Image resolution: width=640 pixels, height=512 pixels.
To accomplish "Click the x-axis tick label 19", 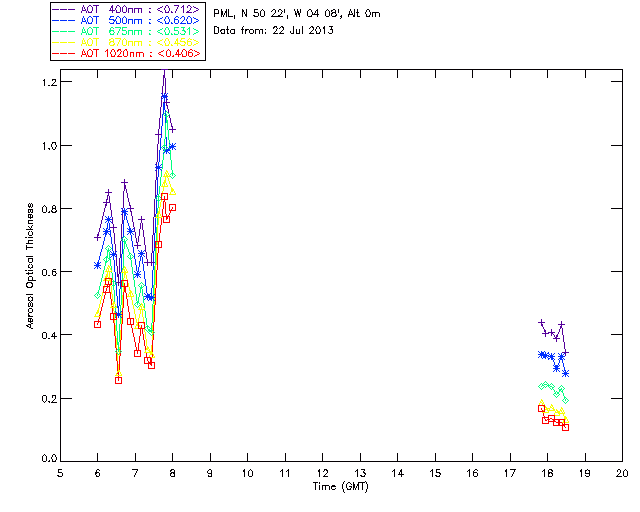I will coord(585,473).
